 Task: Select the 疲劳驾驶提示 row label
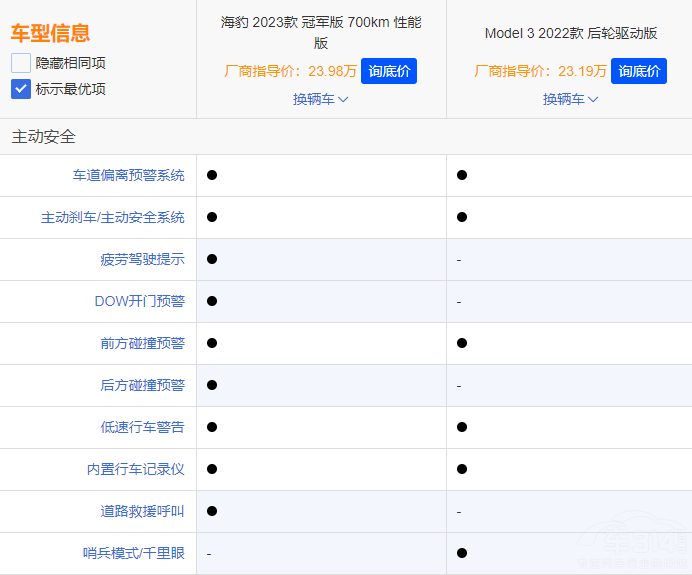pos(142,259)
